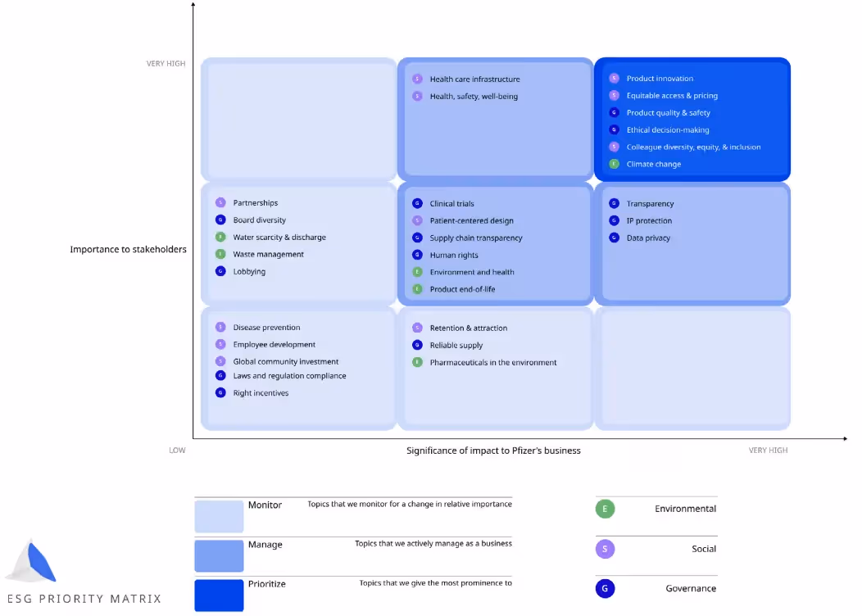
Task: Click the Governance legend label
Action: click(691, 588)
